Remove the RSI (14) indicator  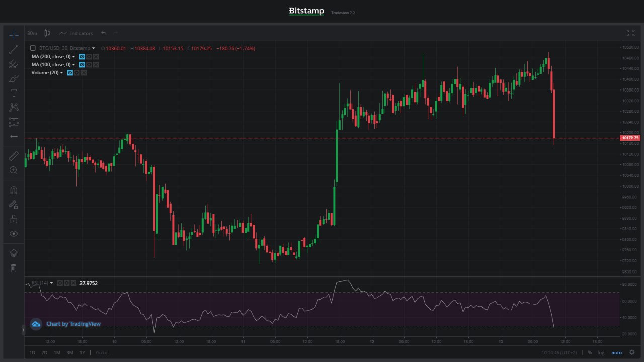73,283
